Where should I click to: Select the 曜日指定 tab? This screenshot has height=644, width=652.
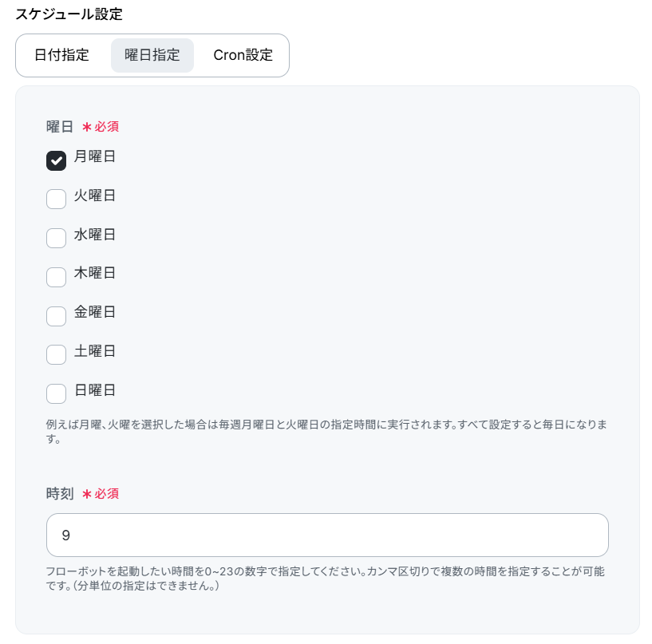coord(152,56)
